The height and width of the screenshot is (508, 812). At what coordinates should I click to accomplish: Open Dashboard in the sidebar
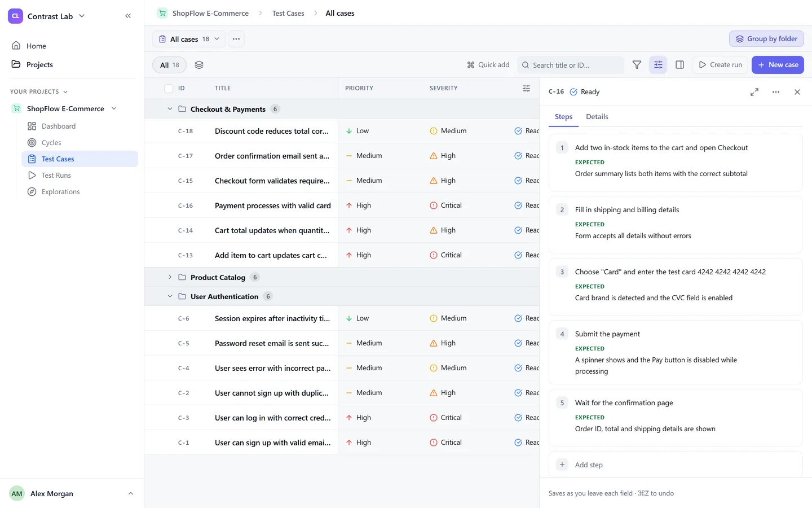tap(80, 126)
